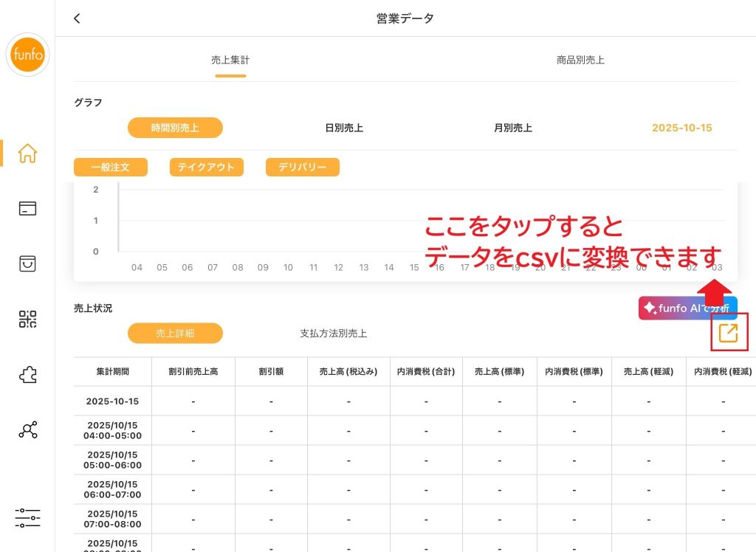This screenshot has height=552, width=756.
Task: Switch to the 商品別売上 tab
Action: click(x=580, y=61)
